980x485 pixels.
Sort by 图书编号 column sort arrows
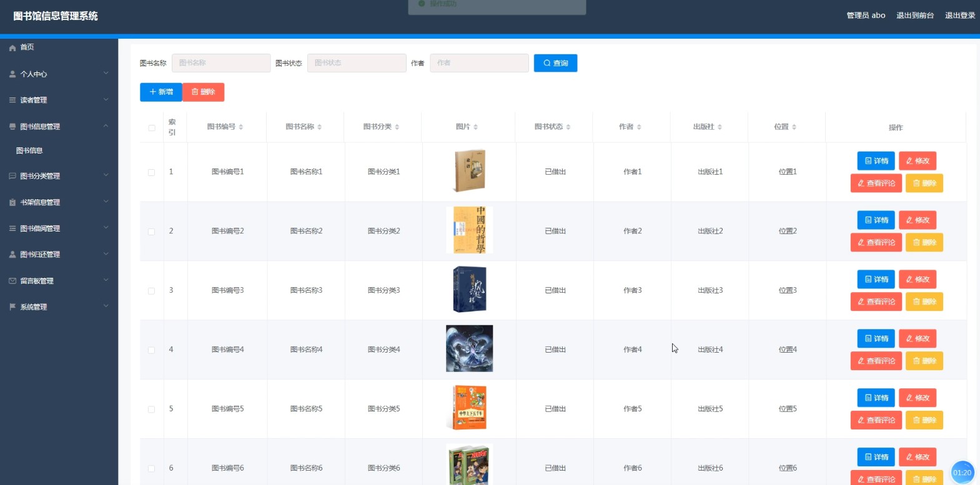241,127
